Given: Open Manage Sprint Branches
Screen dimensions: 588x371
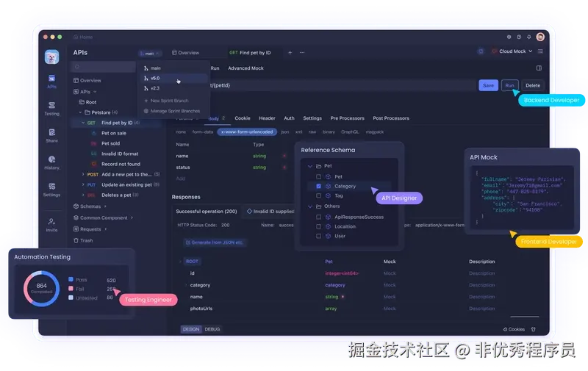Looking at the screenshot, I should click(x=172, y=112).
